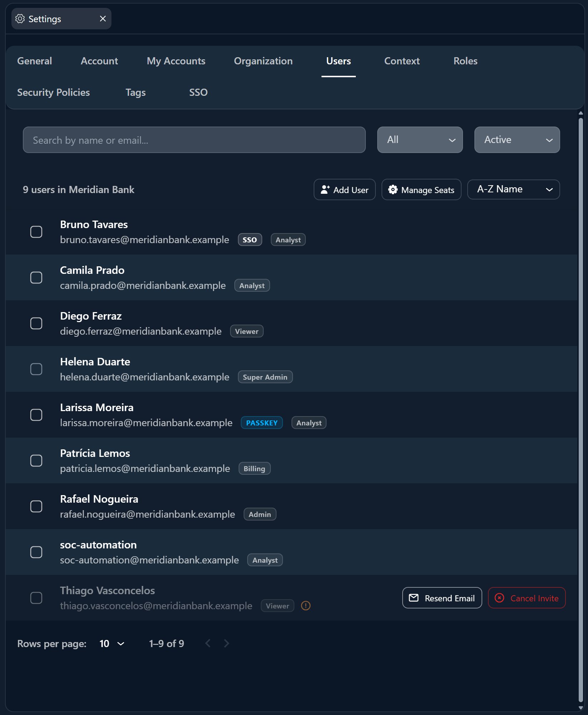
Task: Check the Diego Ferraz row checkbox
Action: tap(36, 323)
